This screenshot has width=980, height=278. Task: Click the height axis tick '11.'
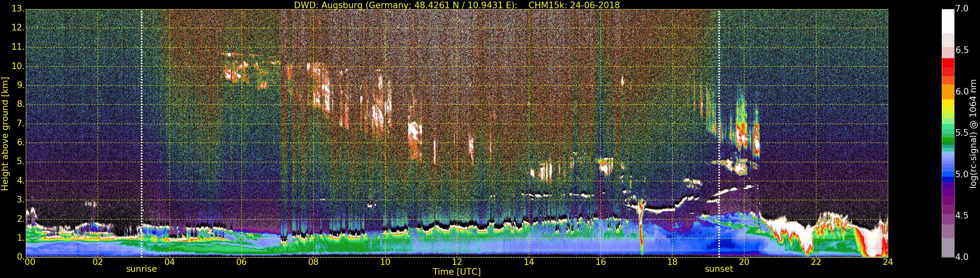pyautogui.click(x=18, y=47)
